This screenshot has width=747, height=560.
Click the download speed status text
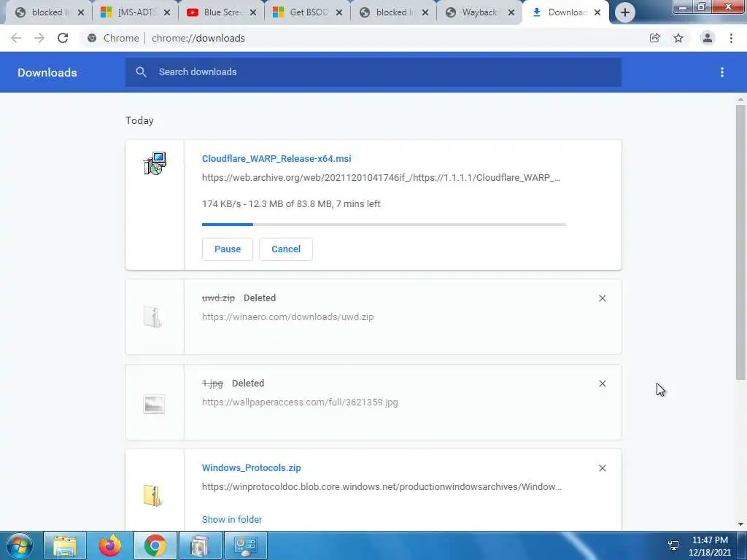[291, 204]
